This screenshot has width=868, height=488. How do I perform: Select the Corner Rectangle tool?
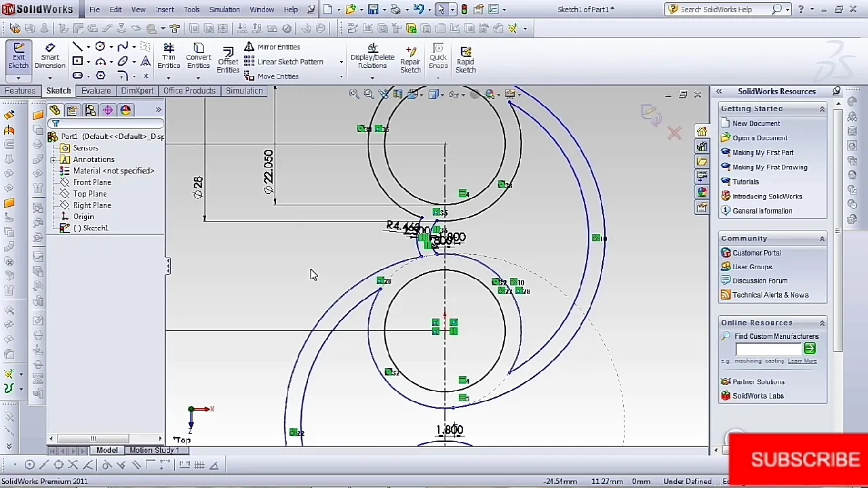pyautogui.click(x=77, y=61)
